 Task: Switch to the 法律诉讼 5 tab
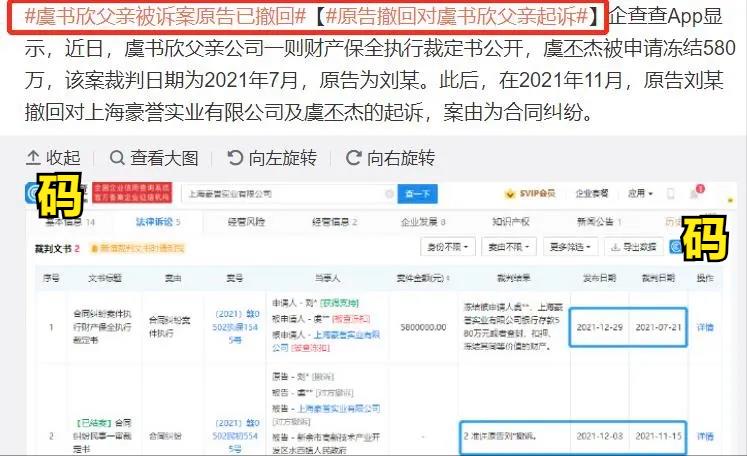pos(158,222)
